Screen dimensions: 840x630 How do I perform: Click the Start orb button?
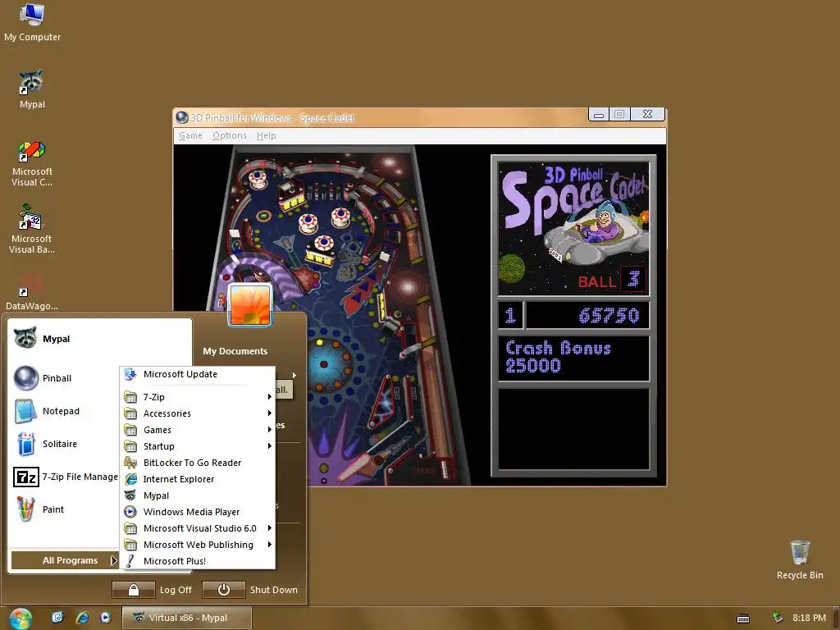(x=21, y=619)
